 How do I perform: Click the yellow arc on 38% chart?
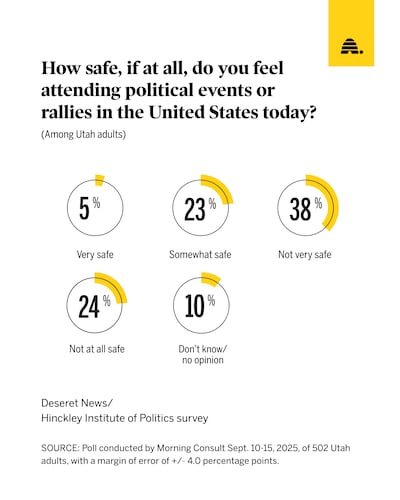point(327,200)
